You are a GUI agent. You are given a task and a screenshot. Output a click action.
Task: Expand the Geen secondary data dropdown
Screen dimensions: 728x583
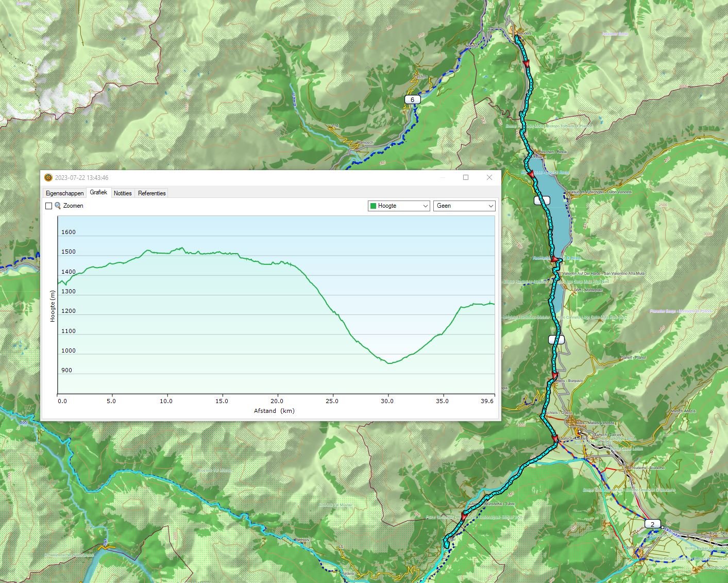coord(464,206)
